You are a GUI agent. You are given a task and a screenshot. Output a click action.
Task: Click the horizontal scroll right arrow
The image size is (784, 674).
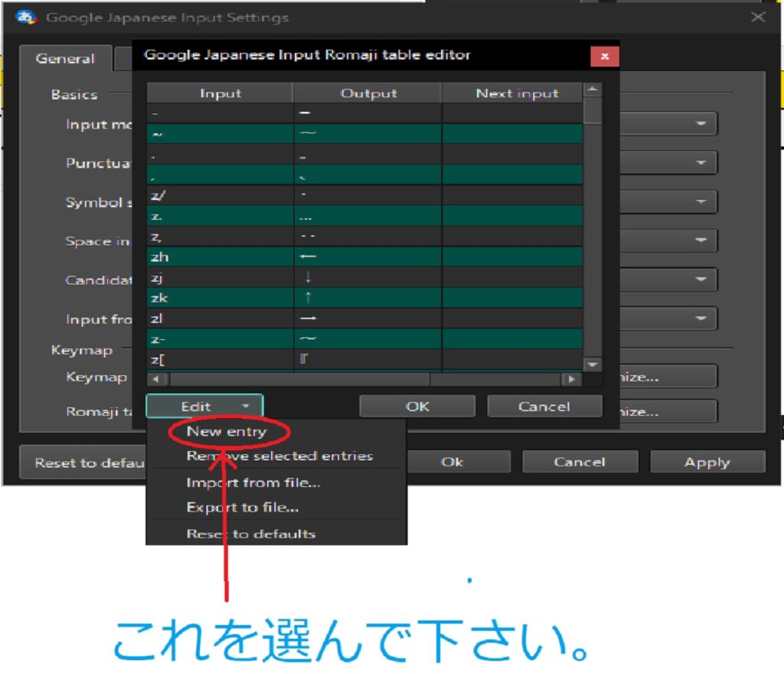(x=571, y=379)
